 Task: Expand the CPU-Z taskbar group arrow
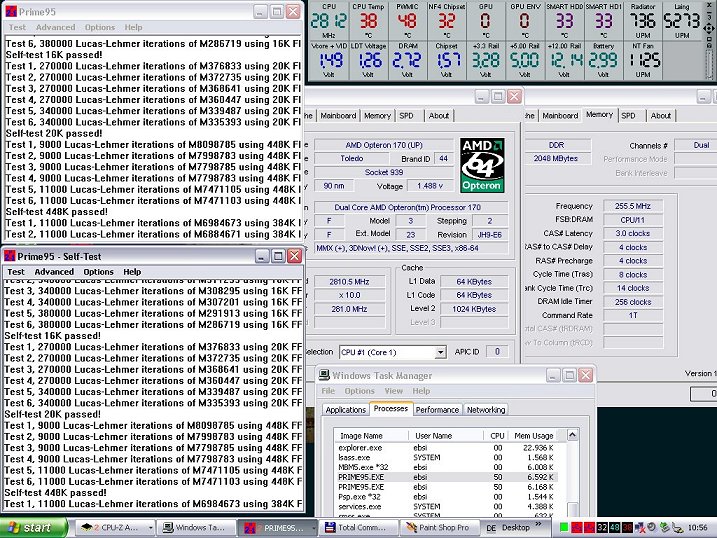(x=150, y=528)
